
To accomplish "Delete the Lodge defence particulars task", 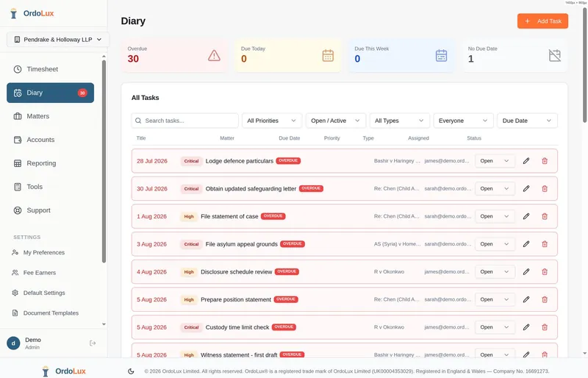I will (x=545, y=160).
